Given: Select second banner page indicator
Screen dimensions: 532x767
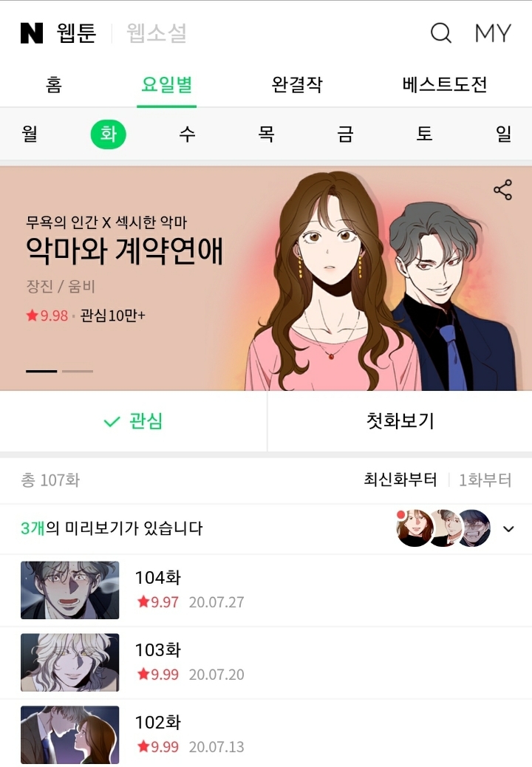Looking at the screenshot, I should pyautogui.click(x=78, y=371).
